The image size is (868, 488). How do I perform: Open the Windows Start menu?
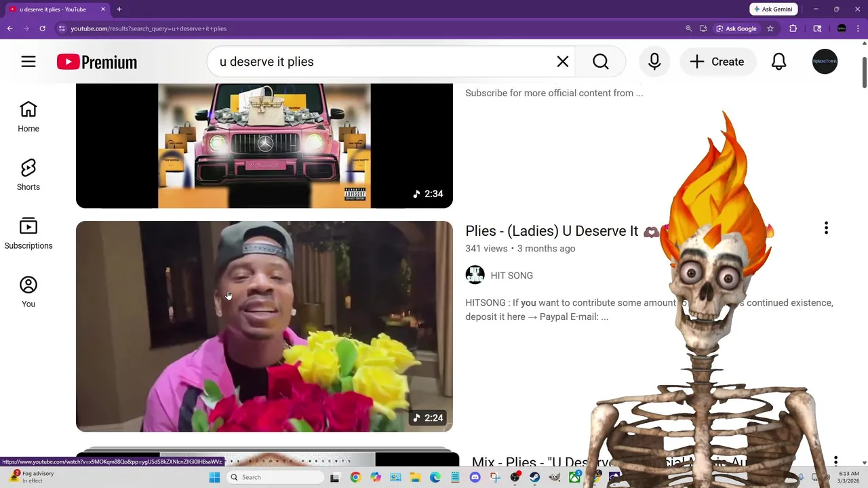pos(214,477)
